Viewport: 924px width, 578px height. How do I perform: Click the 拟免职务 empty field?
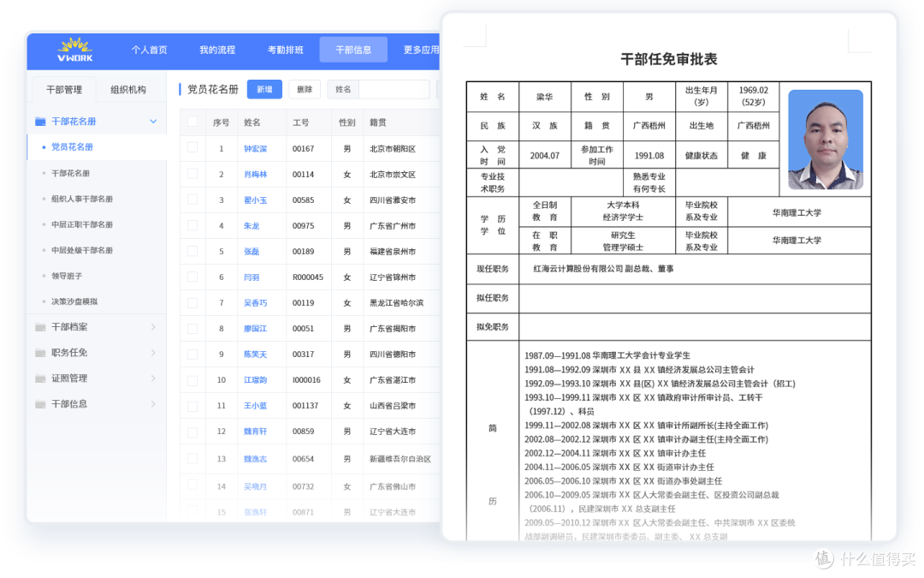click(695, 327)
